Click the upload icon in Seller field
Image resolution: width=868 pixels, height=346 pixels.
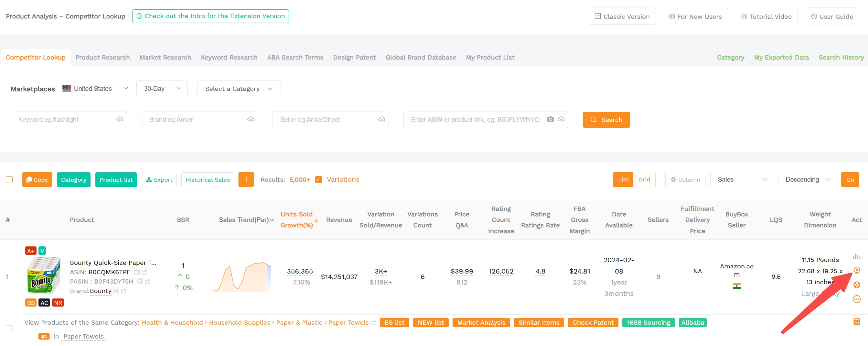(x=381, y=120)
